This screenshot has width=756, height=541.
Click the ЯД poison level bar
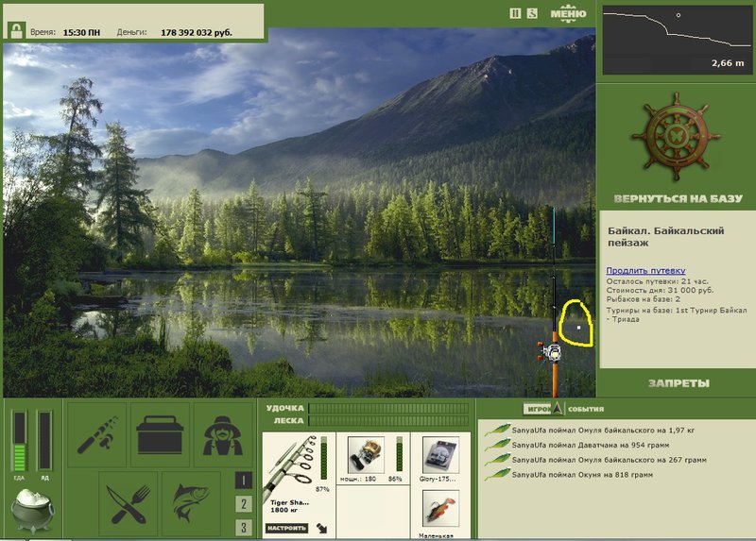(44, 441)
